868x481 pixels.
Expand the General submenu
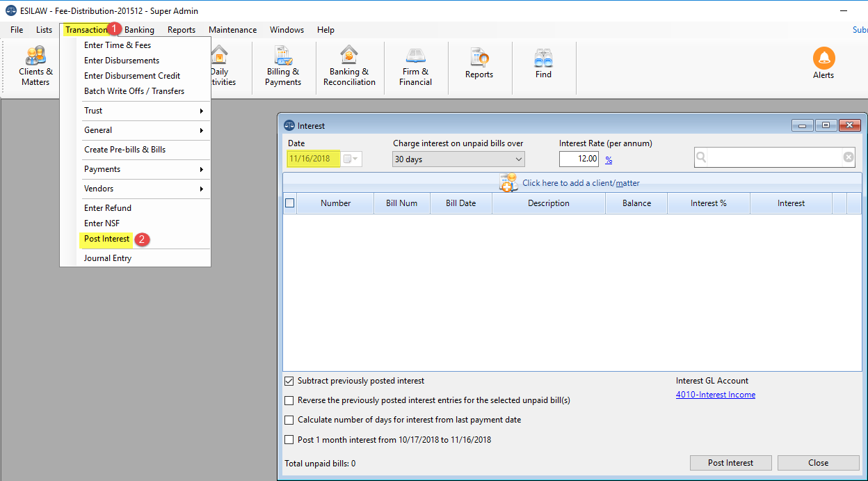coord(145,130)
